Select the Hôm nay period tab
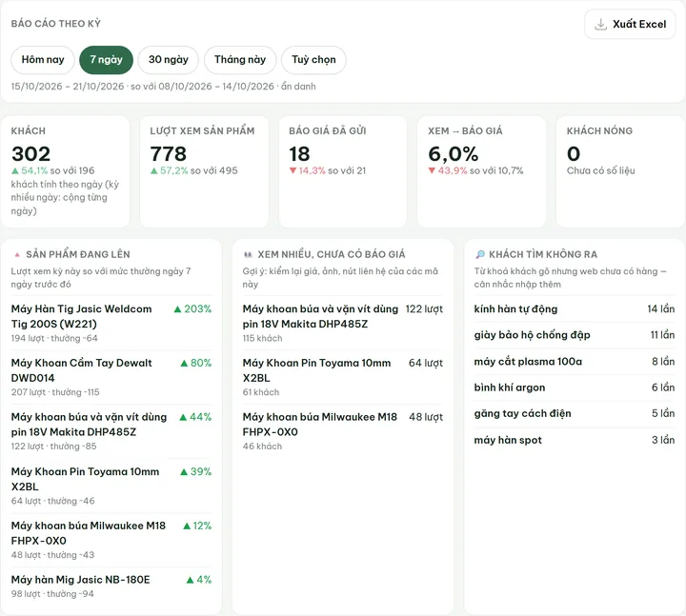The width and height of the screenshot is (686, 616). coord(43,59)
